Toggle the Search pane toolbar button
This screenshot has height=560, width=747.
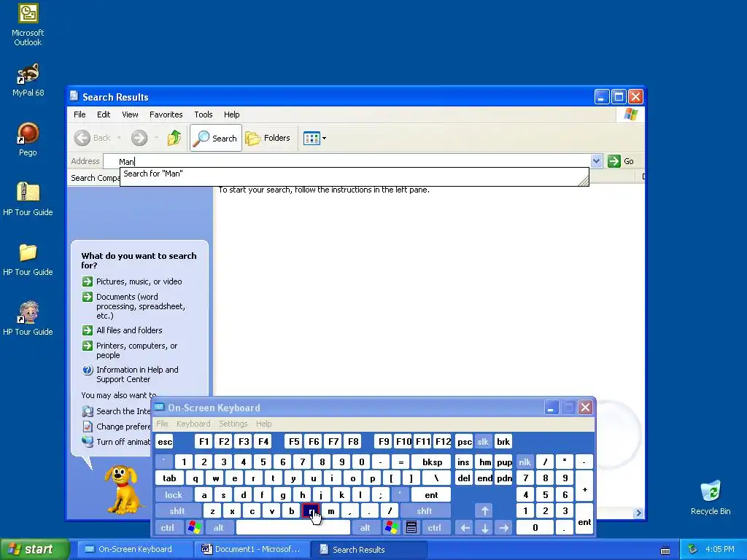click(x=216, y=138)
